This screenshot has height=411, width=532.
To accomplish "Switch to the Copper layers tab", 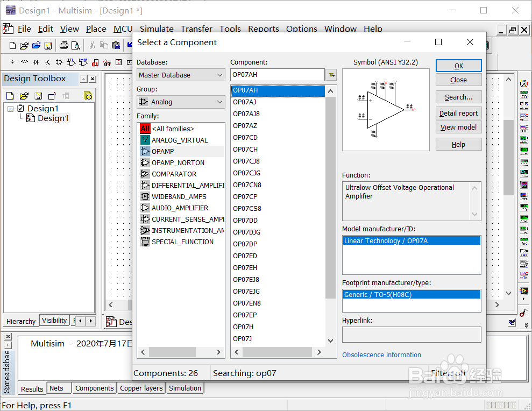I will [141, 388].
